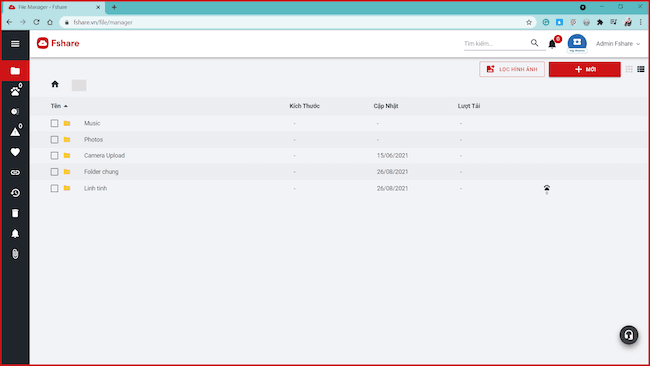
Task: Click the notification bell in header
Action: [552, 44]
